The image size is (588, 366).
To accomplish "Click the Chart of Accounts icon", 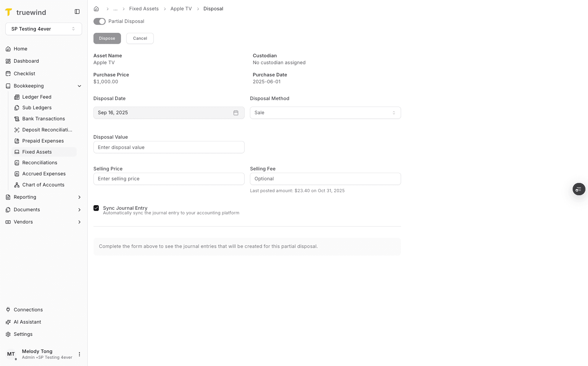I will (x=17, y=185).
